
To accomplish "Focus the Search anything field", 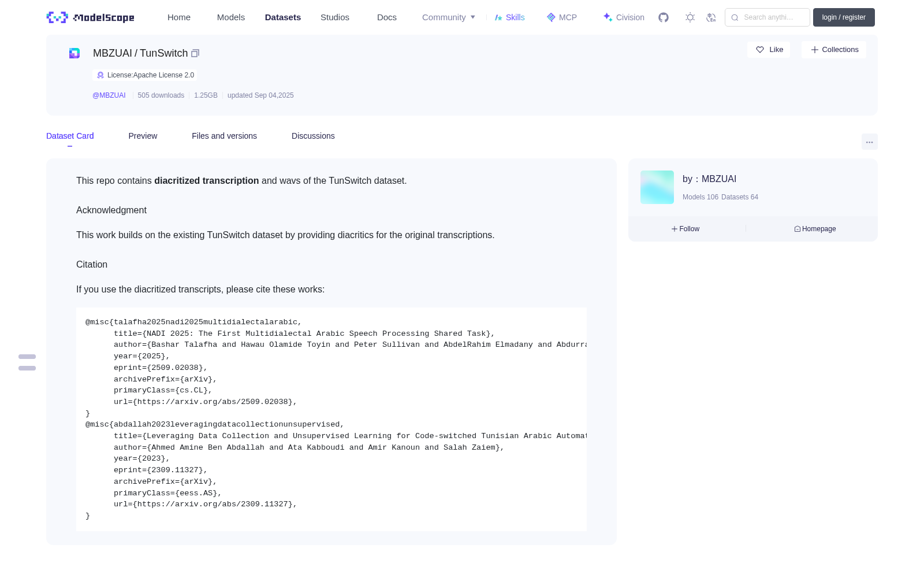I will [x=767, y=17].
